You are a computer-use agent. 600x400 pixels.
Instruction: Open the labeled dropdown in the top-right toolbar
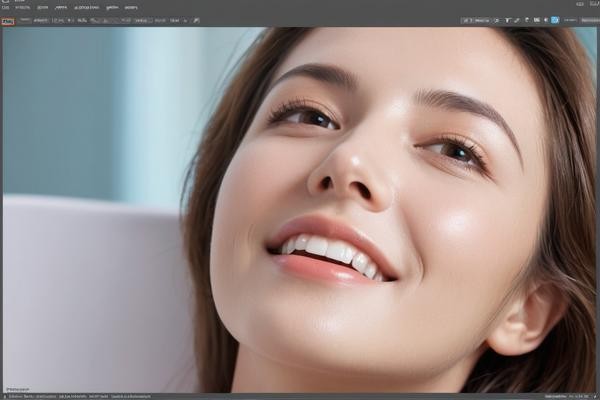click(x=476, y=20)
